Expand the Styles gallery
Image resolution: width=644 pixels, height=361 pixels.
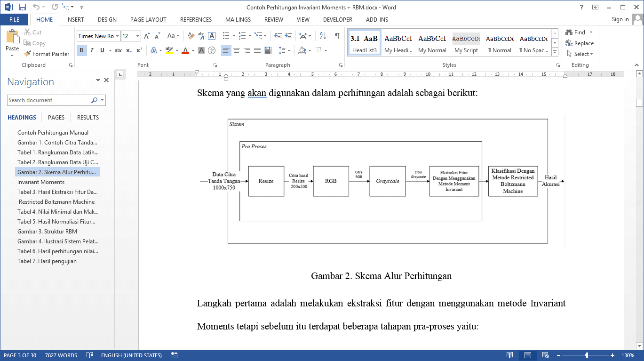pyautogui.click(x=555, y=51)
